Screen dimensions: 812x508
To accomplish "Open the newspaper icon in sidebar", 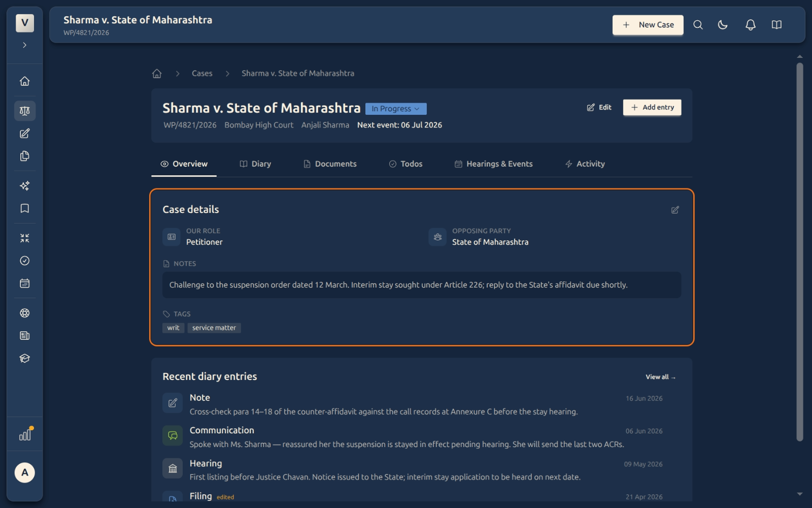I will (24, 336).
